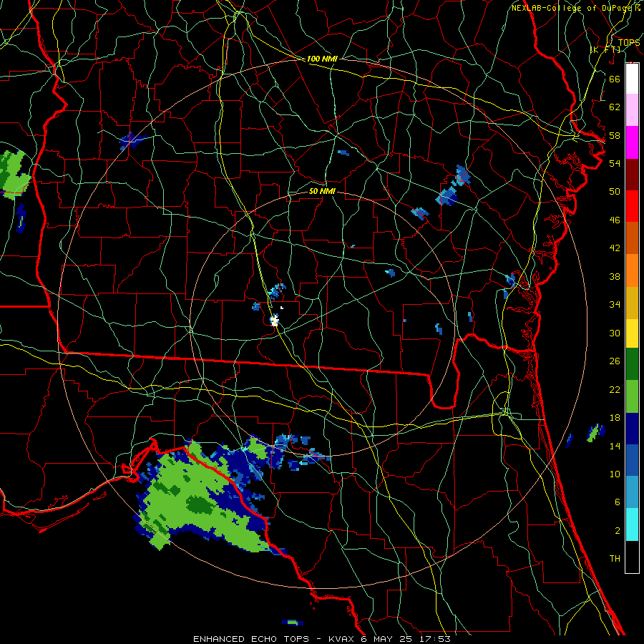Screen dimensions: 644x644
Task: Click the "46" legend value
Action: (x=615, y=220)
